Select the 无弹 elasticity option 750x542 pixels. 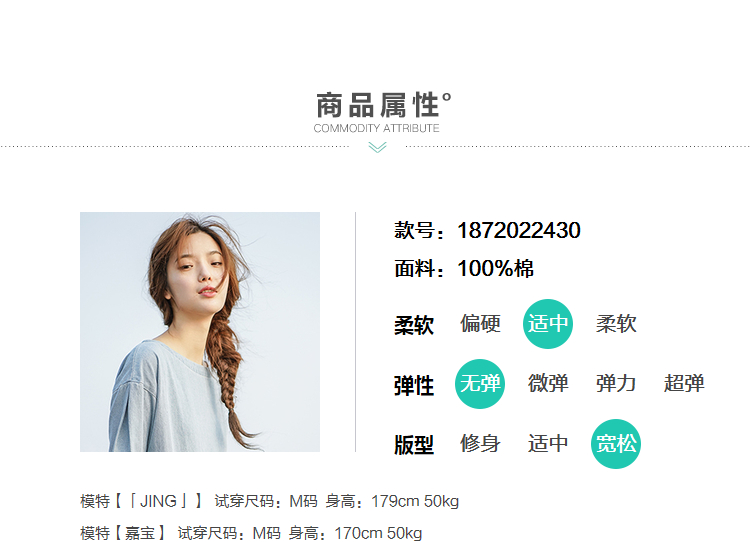tap(480, 384)
